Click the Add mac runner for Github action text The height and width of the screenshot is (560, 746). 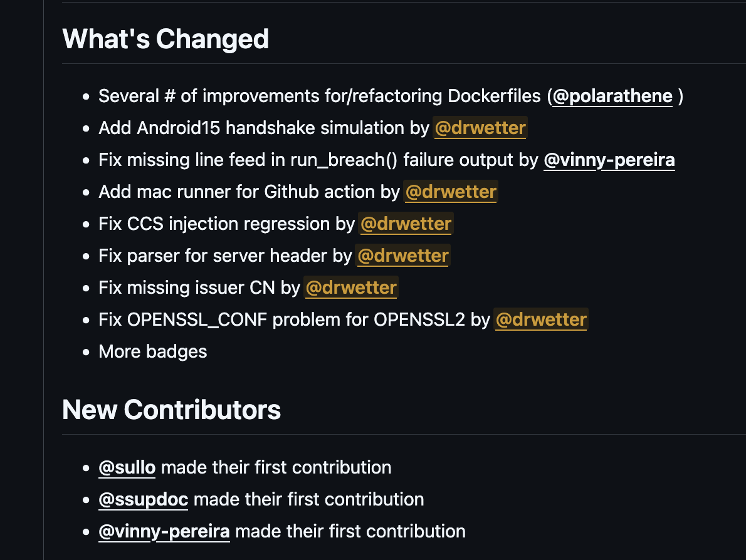237,192
